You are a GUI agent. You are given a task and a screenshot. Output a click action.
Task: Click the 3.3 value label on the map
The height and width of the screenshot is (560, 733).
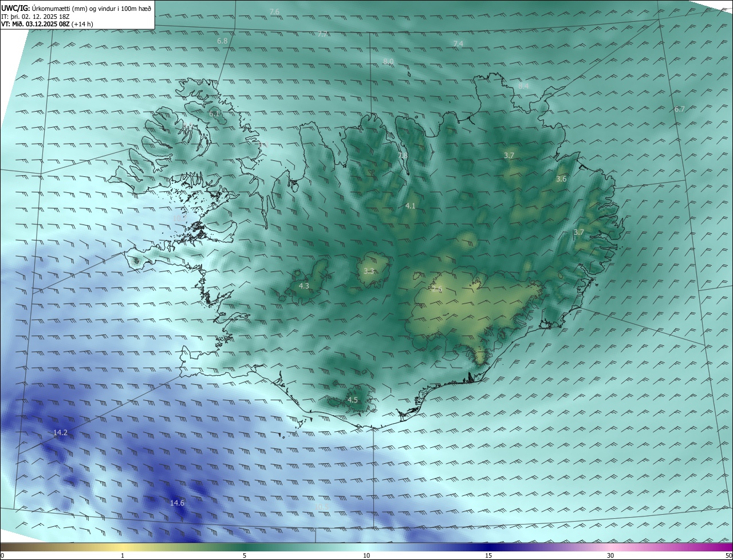tap(369, 271)
